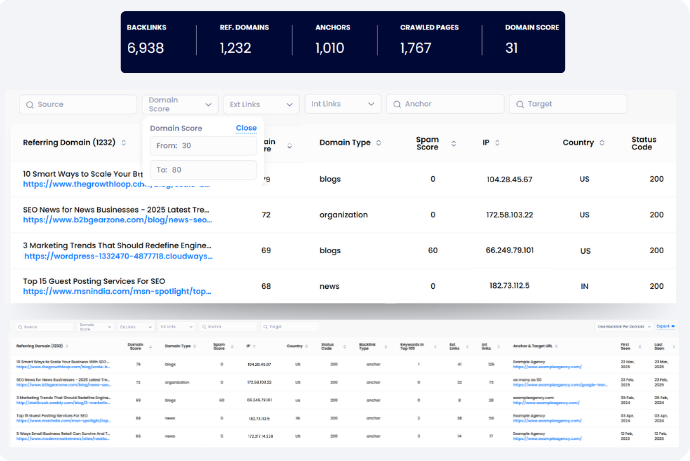Viewport: 690px width, 461px height.
Task: Sort the large upper table by Domain Type
Action: pyautogui.click(x=378, y=143)
